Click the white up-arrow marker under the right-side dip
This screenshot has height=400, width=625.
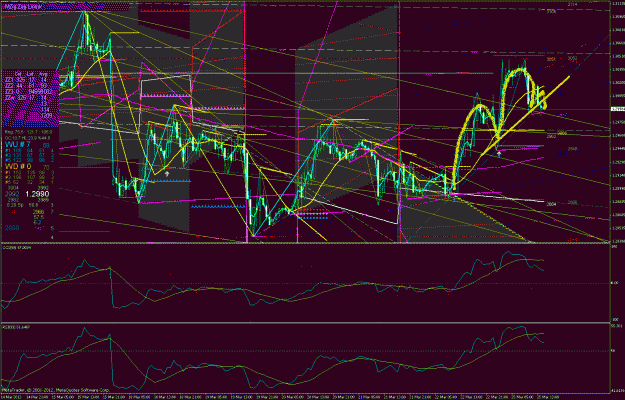click(499, 154)
